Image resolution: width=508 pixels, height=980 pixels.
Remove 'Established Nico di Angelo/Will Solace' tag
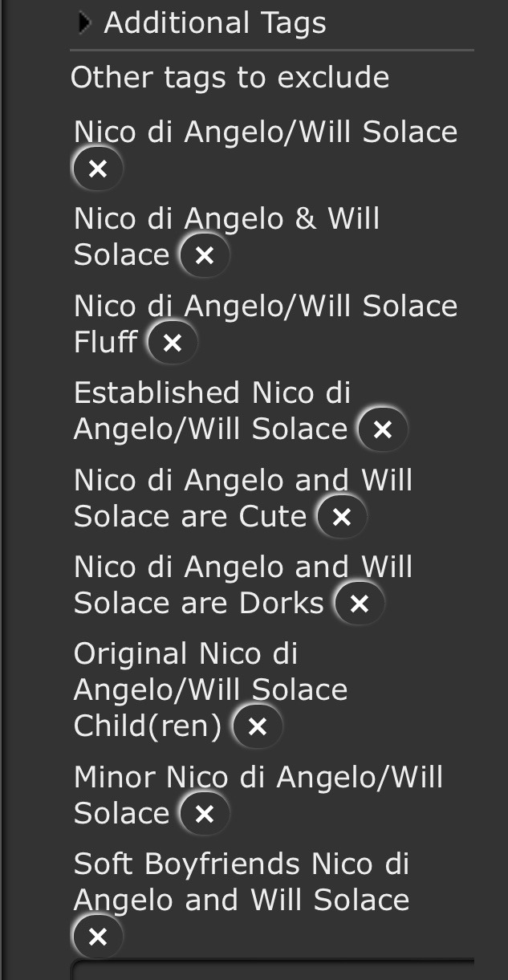pos(383,429)
